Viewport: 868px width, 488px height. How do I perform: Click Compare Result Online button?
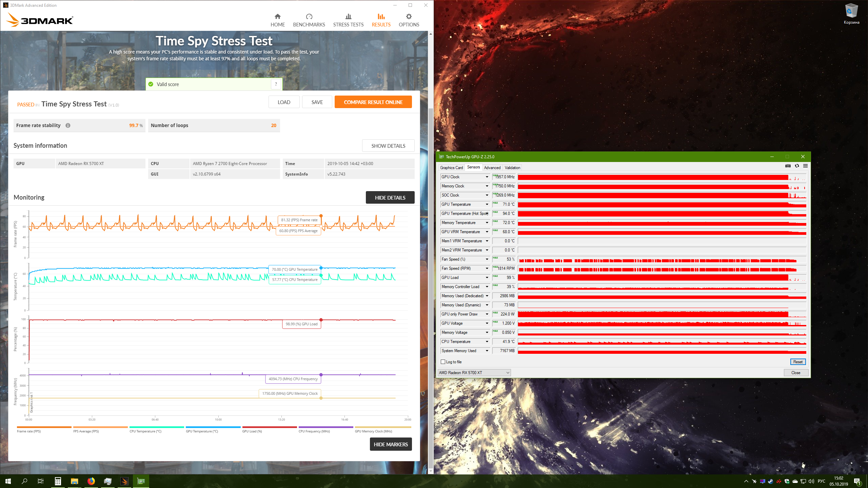373,102
